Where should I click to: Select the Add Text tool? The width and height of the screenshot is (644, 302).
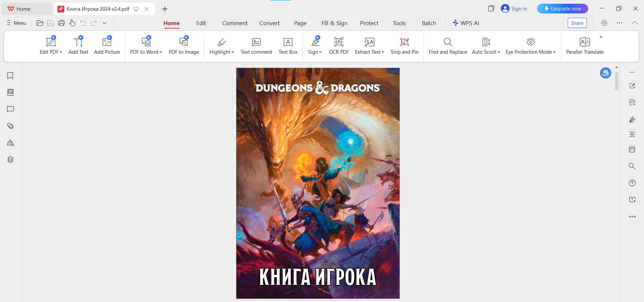click(x=78, y=45)
